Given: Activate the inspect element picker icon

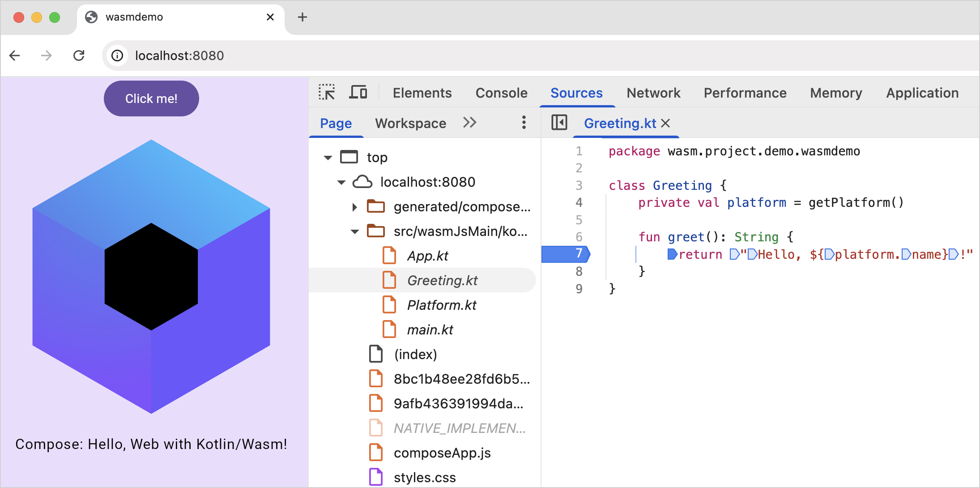Looking at the screenshot, I should (x=327, y=92).
